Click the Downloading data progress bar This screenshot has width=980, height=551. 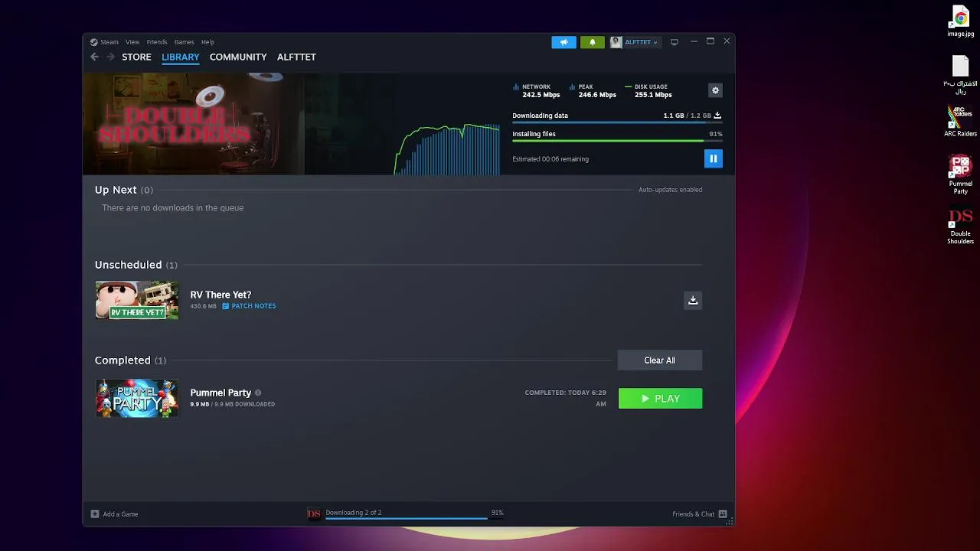pyautogui.click(x=617, y=122)
